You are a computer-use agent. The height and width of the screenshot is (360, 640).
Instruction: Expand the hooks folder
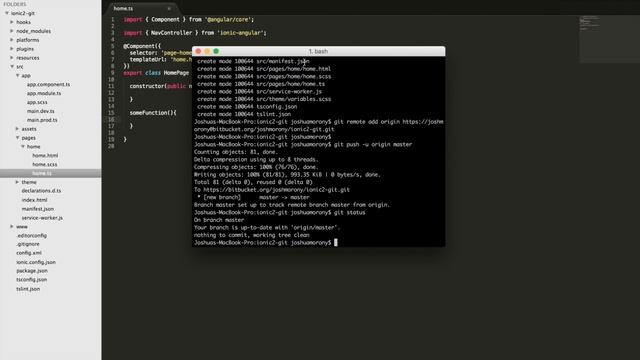point(12,22)
